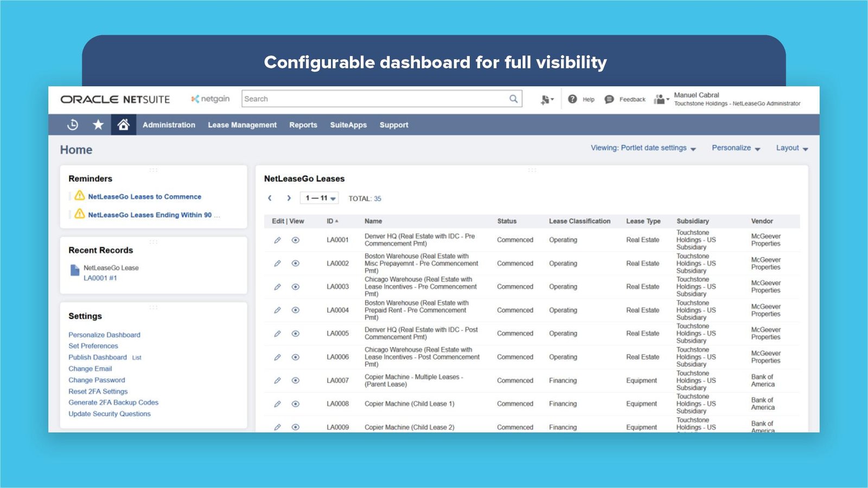View lease LA0002 with eye icon

[x=296, y=264]
